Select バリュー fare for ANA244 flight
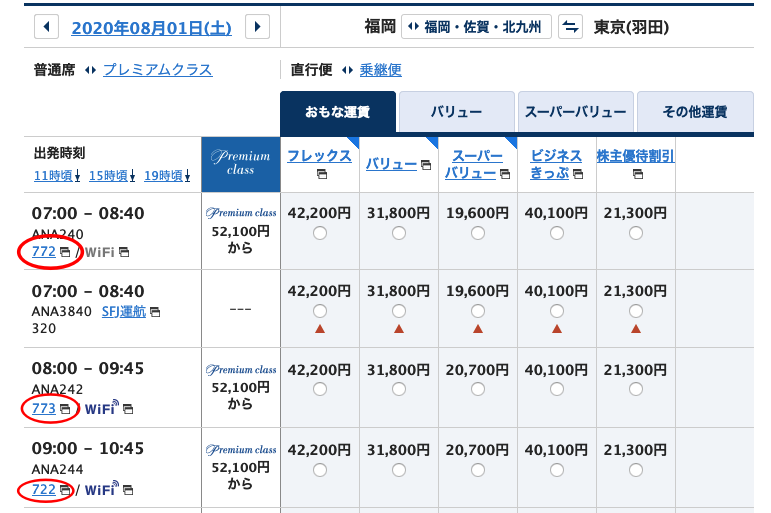The width and height of the screenshot is (771, 513). 399,470
